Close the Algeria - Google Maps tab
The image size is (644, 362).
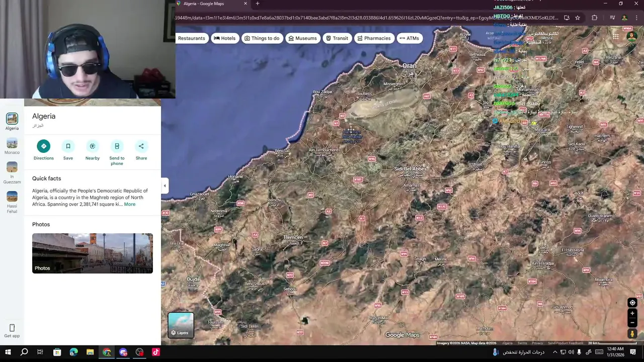246,4
